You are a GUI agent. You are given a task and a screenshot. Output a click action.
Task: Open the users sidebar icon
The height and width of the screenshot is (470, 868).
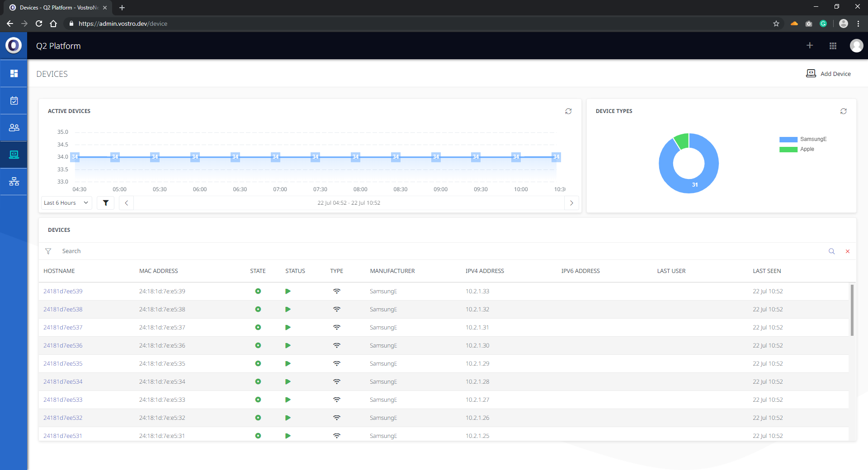14,127
